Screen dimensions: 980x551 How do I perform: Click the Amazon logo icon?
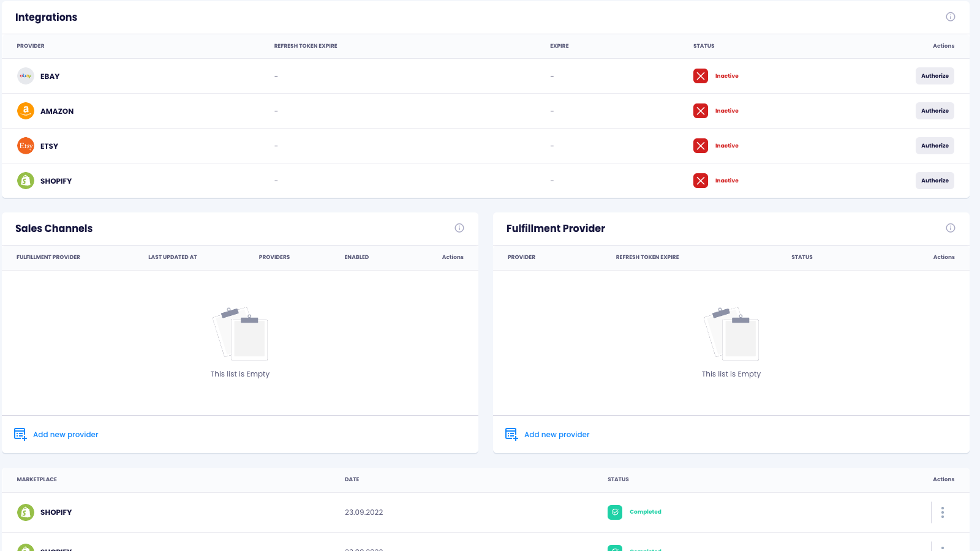26,111
